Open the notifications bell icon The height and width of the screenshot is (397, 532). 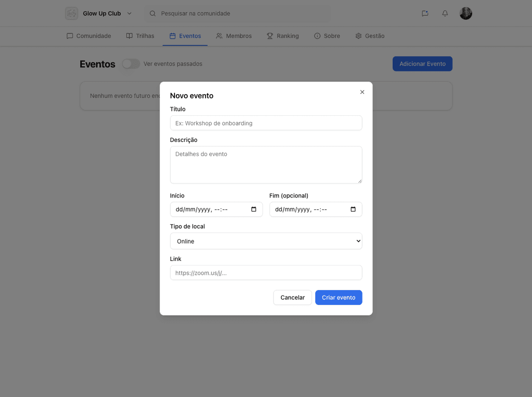(x=445, y=13)
